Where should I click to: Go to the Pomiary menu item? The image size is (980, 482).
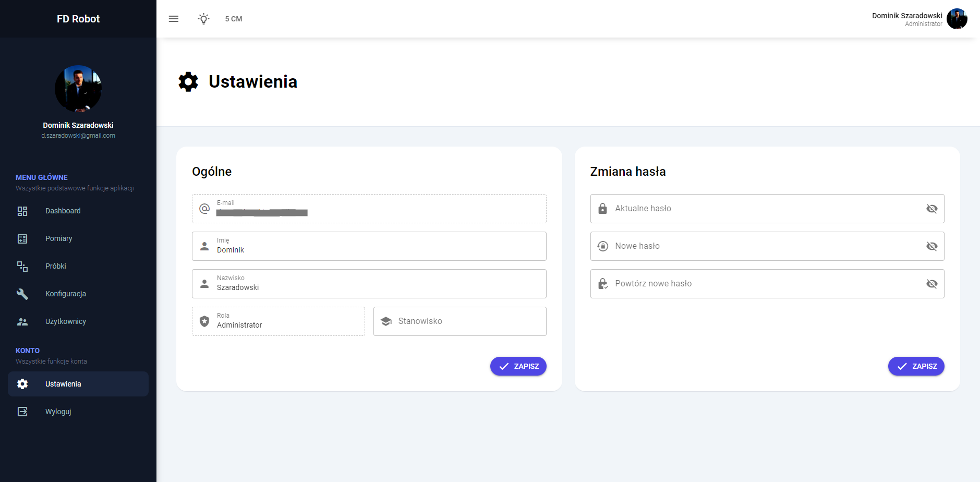click(59, 238)
